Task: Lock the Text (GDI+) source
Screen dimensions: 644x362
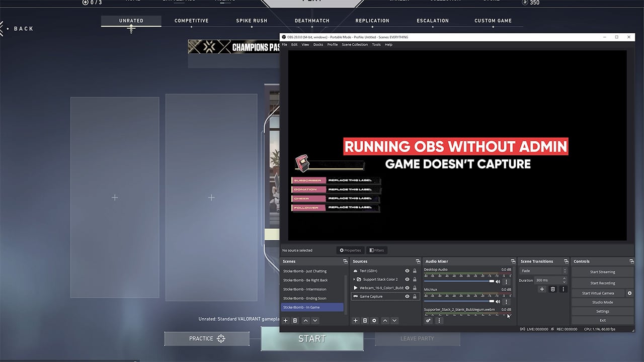Action: [415, 271]
